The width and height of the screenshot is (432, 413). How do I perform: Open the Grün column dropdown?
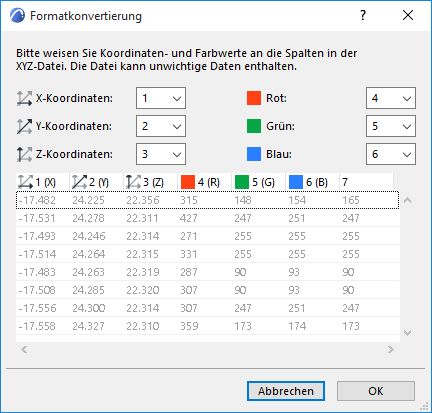click(391, 126)
